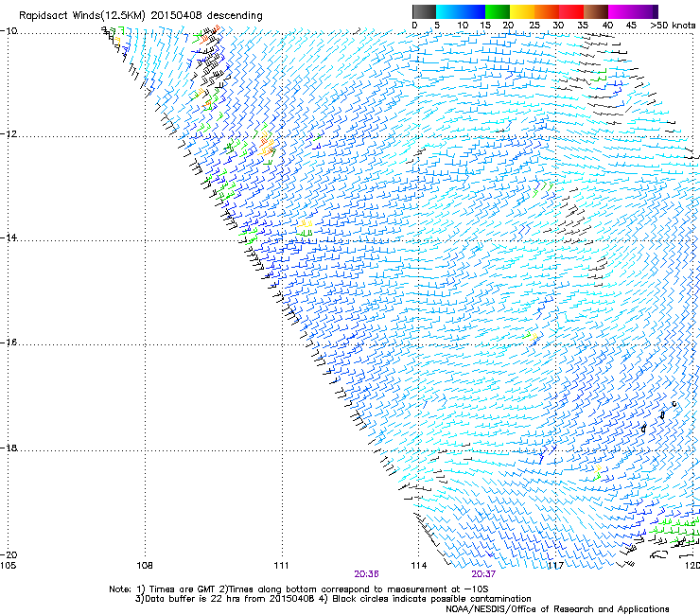Viewport: 700px width, 615px height.
Task: Click the NOAA/NESDIS credit text
Action: (557, 609)
